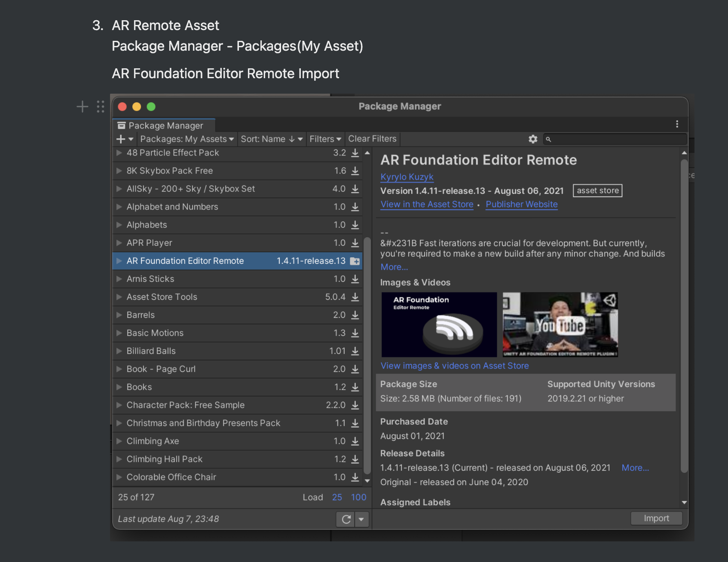Download Climbing Hall Pack

pyautogui.click(x=355, y=460)
